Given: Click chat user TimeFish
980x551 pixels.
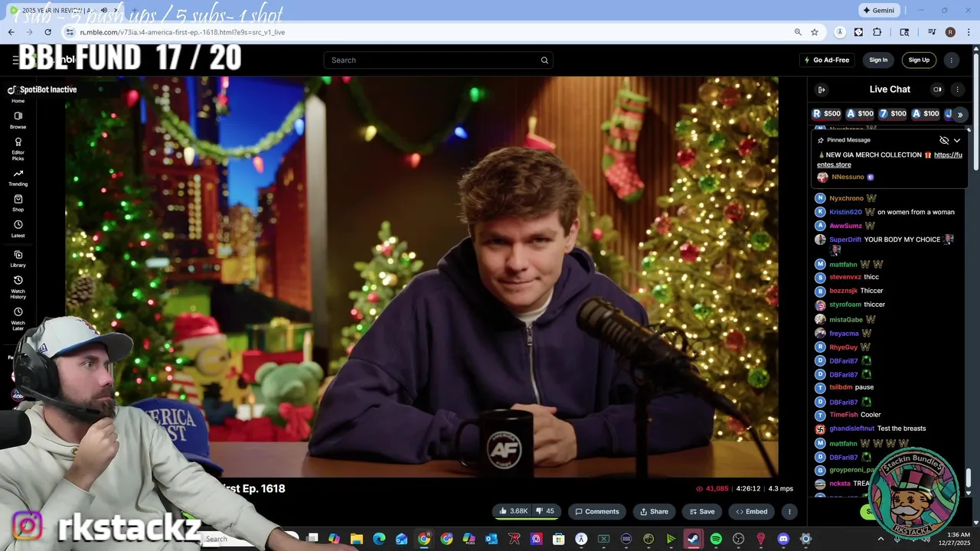Looking at the screenshot, I should click(x=844, y=415).
